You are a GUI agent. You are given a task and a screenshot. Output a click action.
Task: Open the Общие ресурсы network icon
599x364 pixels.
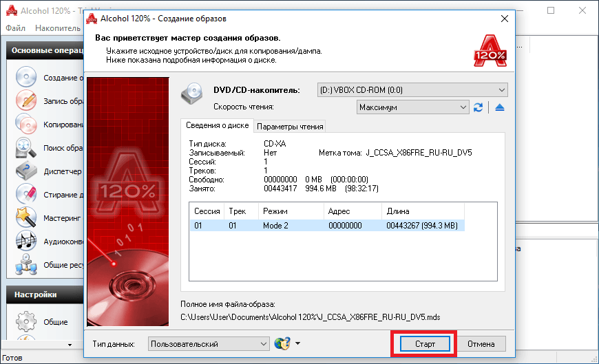pyautogui.click(x=26, y=264)
